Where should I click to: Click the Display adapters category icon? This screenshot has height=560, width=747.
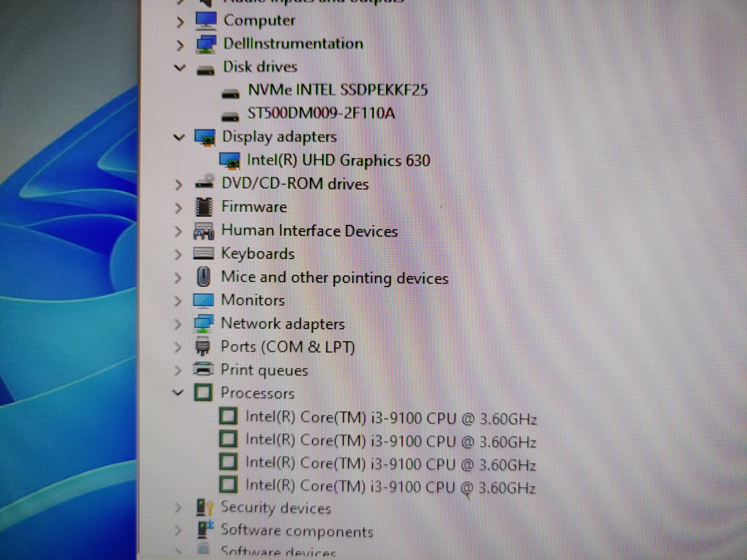(x=204, y=137)
